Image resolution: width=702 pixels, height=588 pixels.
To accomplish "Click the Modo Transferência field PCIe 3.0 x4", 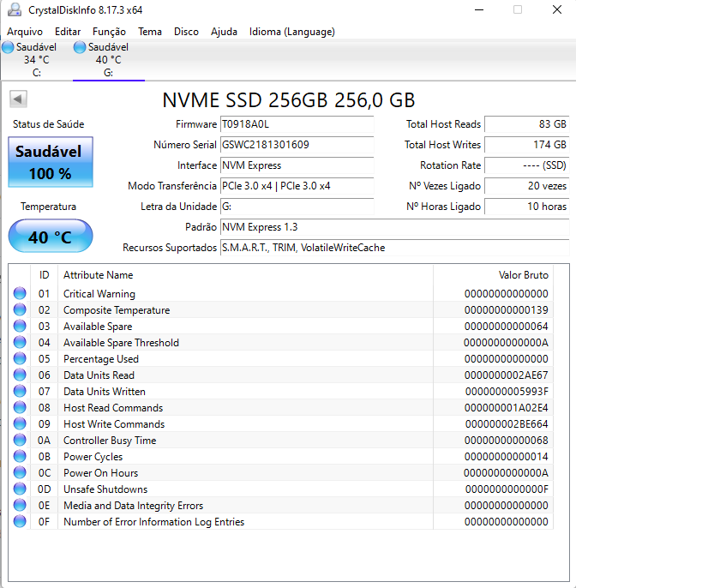I will click(x=297, y=186).
